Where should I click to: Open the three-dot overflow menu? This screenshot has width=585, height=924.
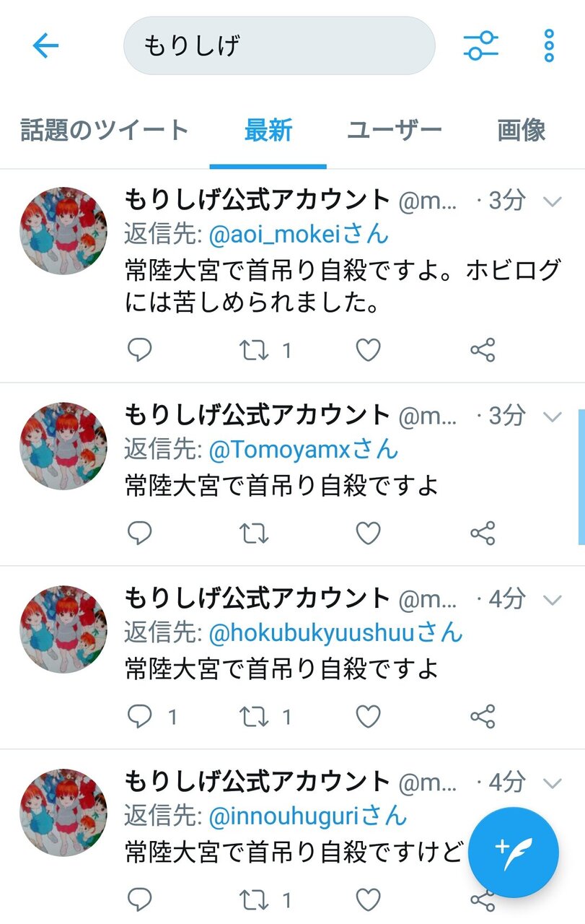(549, 46)
